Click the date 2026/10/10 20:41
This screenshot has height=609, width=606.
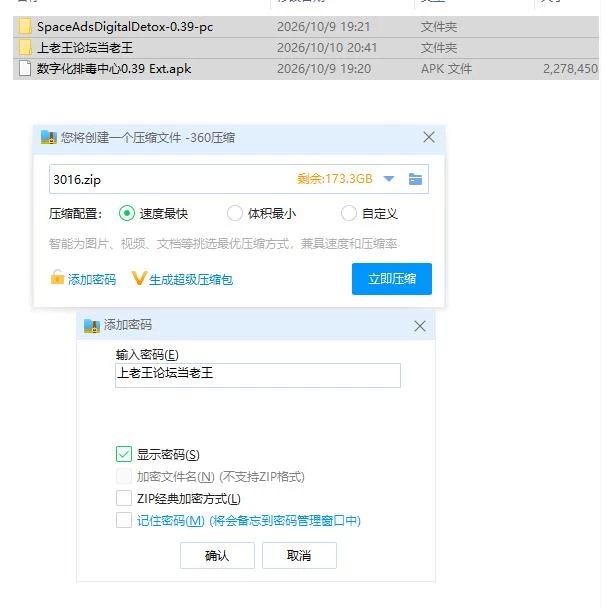click(x=327, y=48)
